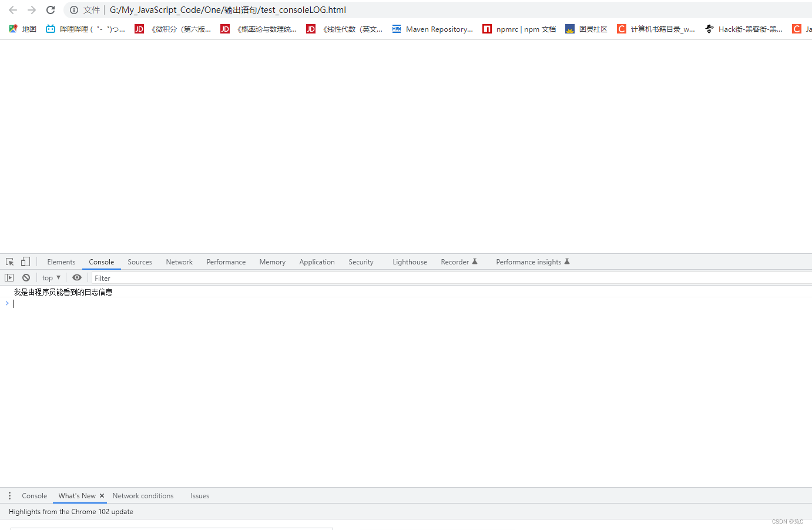Viewport: 812px width, 530px height.
Task: Open the Maven Repository bookmark
Action: pos(432,29)
